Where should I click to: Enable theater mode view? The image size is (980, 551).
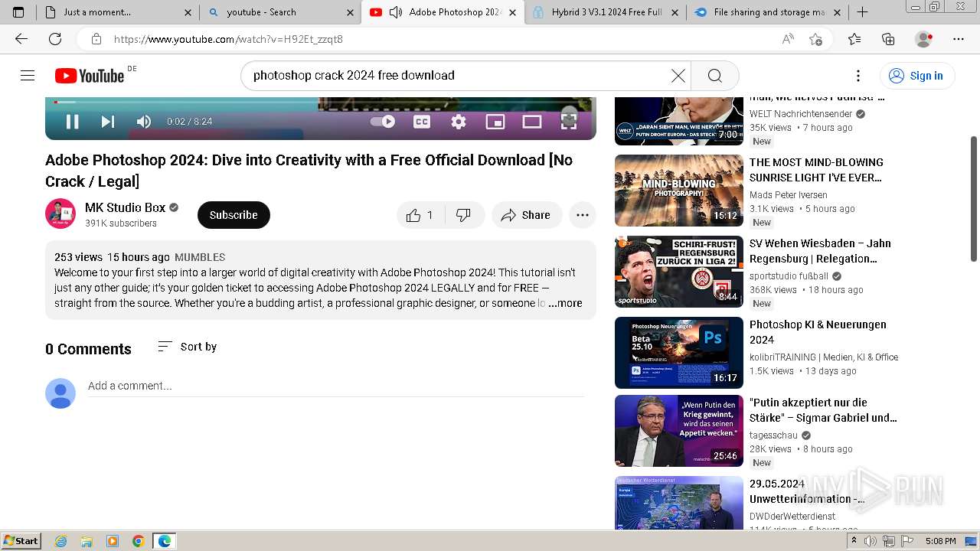[532, 121]
